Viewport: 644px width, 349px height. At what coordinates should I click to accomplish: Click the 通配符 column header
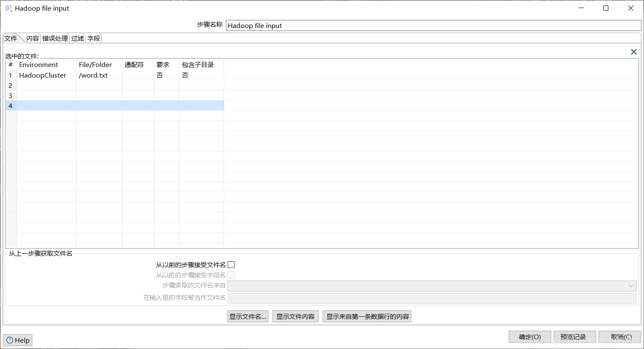138,64
